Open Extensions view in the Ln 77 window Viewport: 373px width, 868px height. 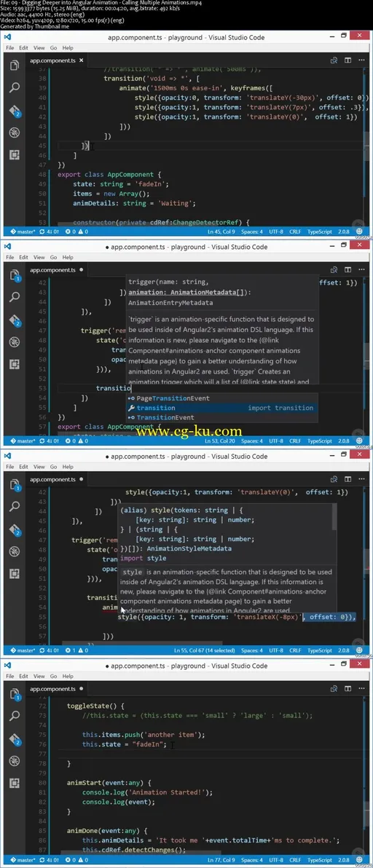[x=15, y=784]
